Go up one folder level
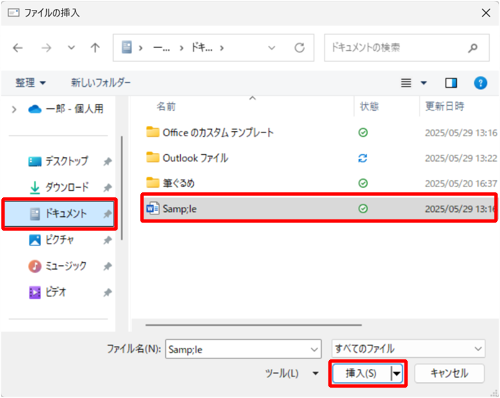500x398 pixels. (95, 48)
